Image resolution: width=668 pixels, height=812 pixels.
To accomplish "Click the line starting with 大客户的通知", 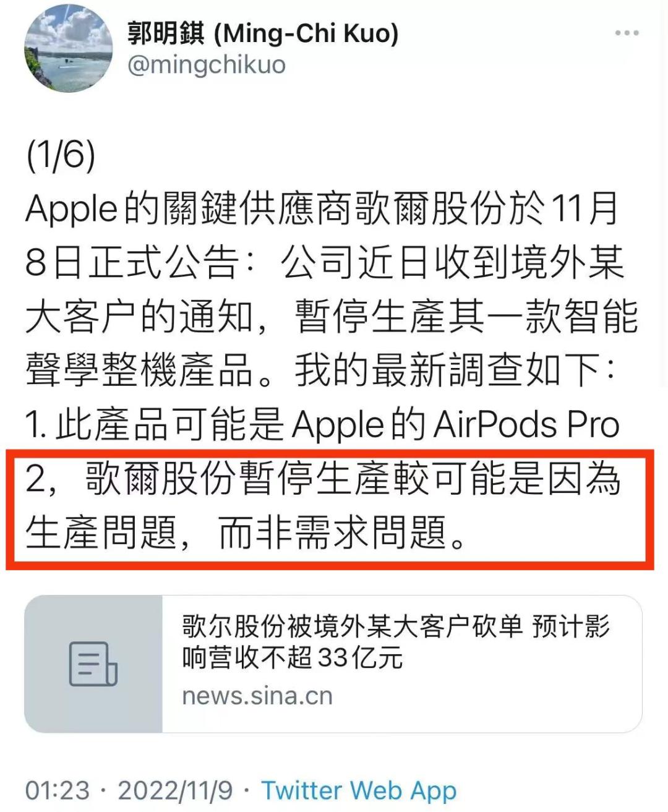I will point(332,317).
